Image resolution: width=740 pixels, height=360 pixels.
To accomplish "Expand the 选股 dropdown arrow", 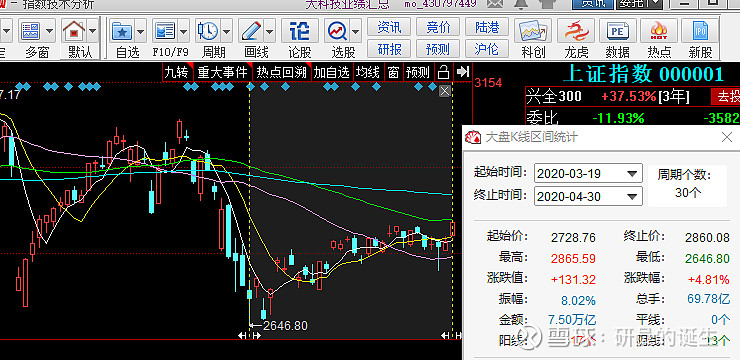I will 356,32.
